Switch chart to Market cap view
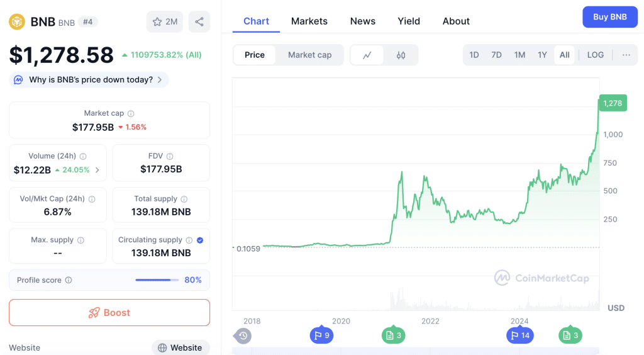 pos(309,55)
